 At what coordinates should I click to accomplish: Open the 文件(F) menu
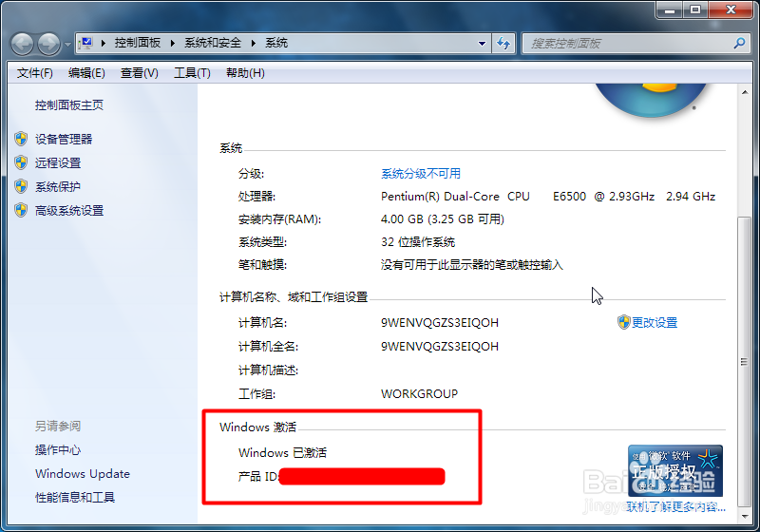(x=35, y=73)
